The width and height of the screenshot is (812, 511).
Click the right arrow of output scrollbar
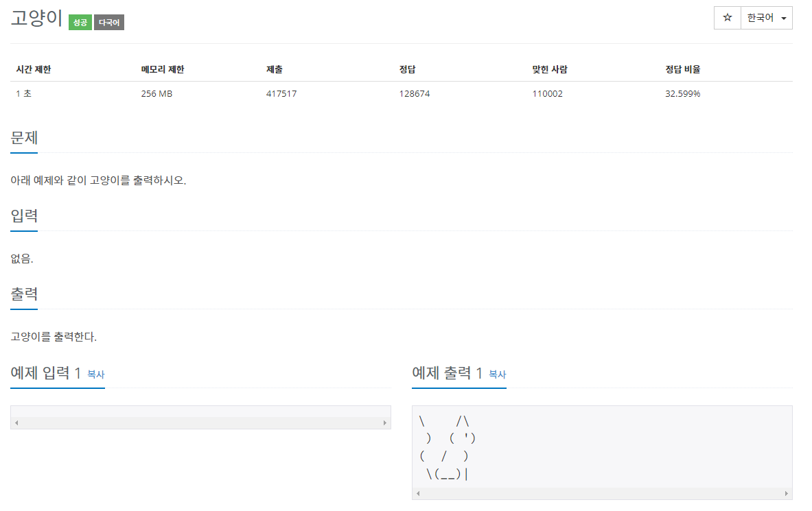(x=787, y=493)
